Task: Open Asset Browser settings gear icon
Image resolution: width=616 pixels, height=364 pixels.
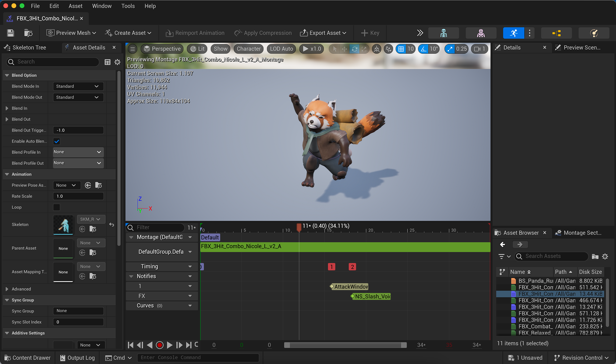Action: point(605,256)
